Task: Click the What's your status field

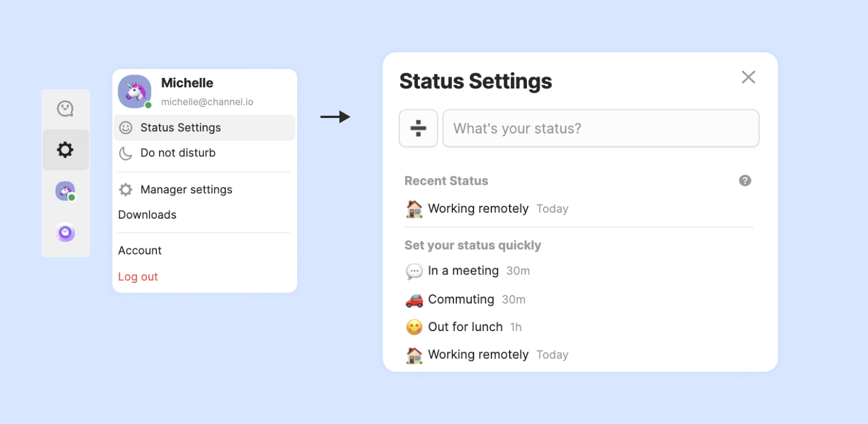Action: tap(601, 129)
